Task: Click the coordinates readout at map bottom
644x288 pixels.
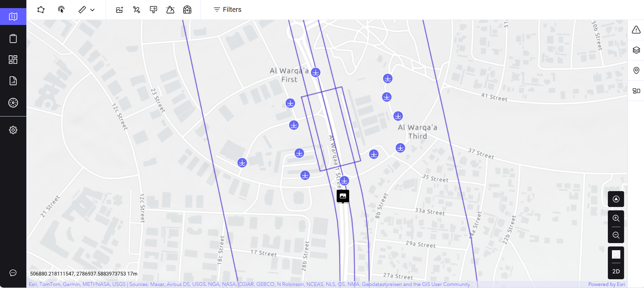Action: point(84,274)
